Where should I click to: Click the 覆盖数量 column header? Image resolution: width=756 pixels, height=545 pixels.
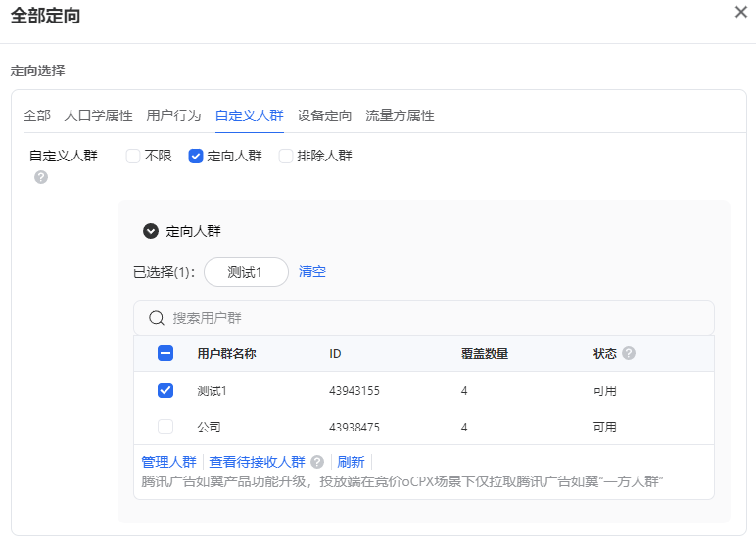[485, 353]
